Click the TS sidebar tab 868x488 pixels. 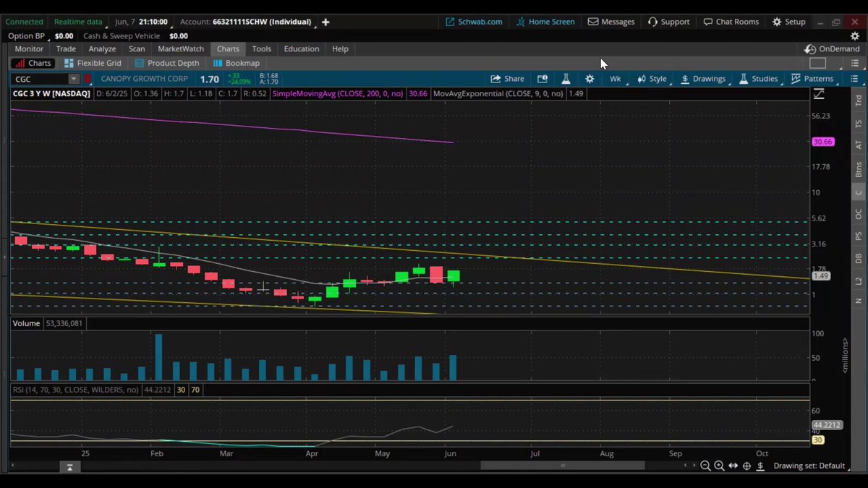[x=859, y=124]
